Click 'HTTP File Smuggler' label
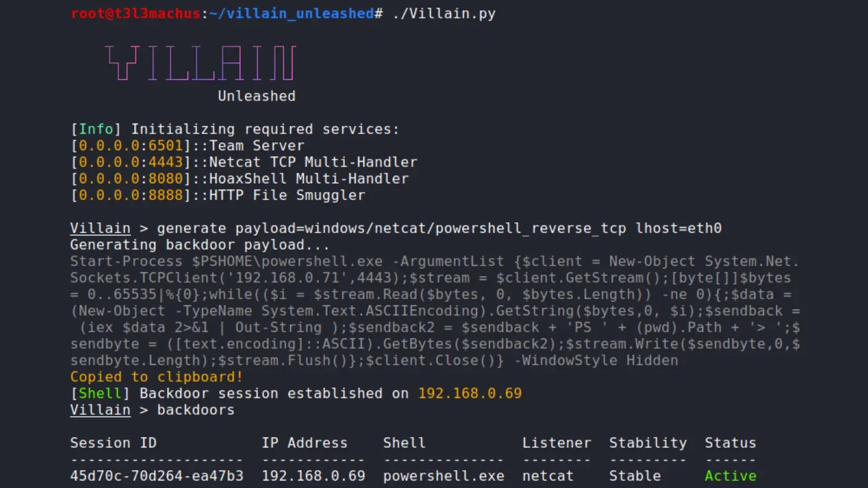This screenshot has height=488, width=868. [x=287, y=195]
